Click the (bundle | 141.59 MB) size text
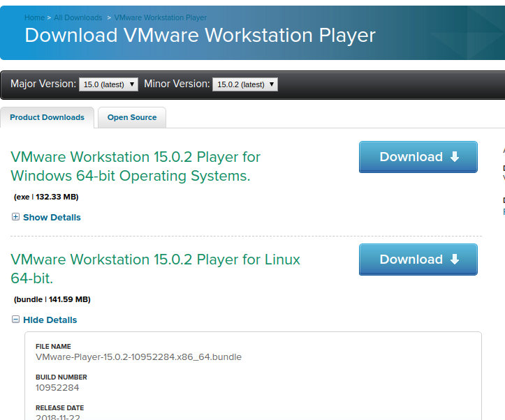The width and height of the screenshot is (505, 420). coord(52,299)
